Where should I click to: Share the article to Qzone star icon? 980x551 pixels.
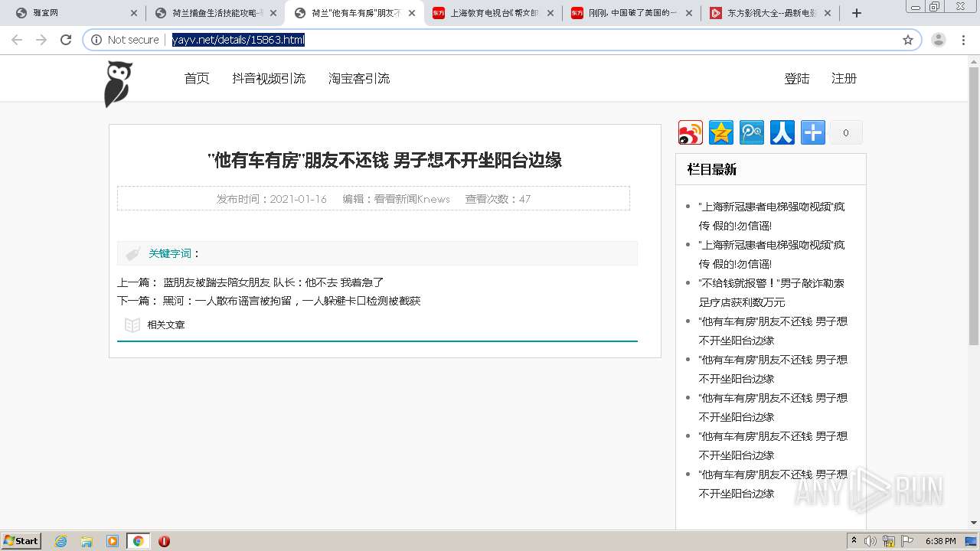point(721,132)
